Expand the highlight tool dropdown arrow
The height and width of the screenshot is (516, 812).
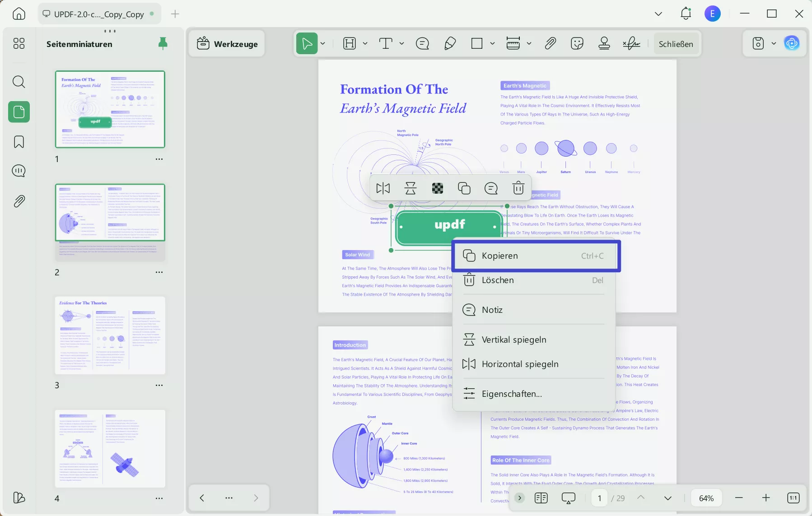pyautogui.click(x=365, y=43)
